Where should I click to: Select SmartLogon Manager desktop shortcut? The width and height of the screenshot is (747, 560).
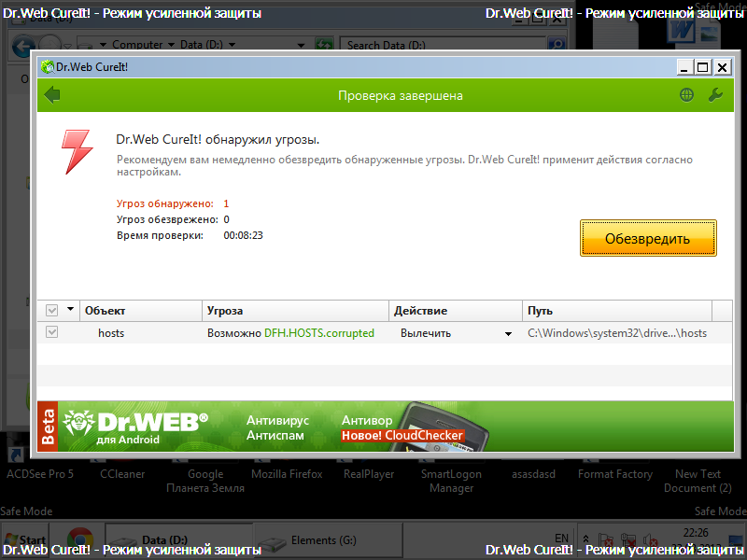point(451,481)
